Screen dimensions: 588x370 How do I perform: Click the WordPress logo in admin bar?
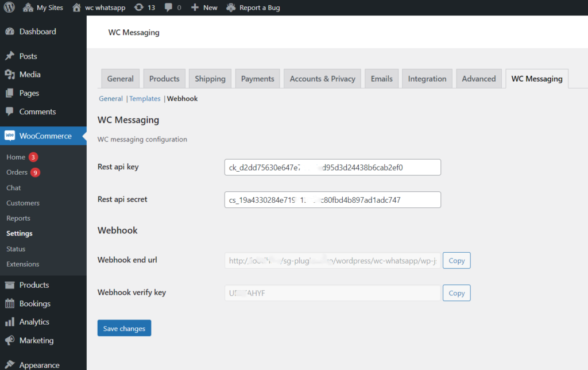coord(8,7)
